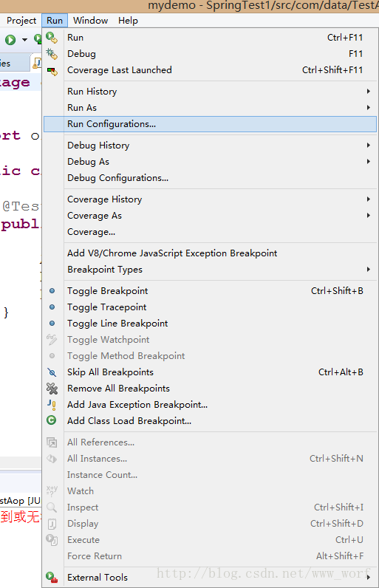Screen dimensions: 379x588
Task: Click the Display icon
Action: [x=52, y=524]
